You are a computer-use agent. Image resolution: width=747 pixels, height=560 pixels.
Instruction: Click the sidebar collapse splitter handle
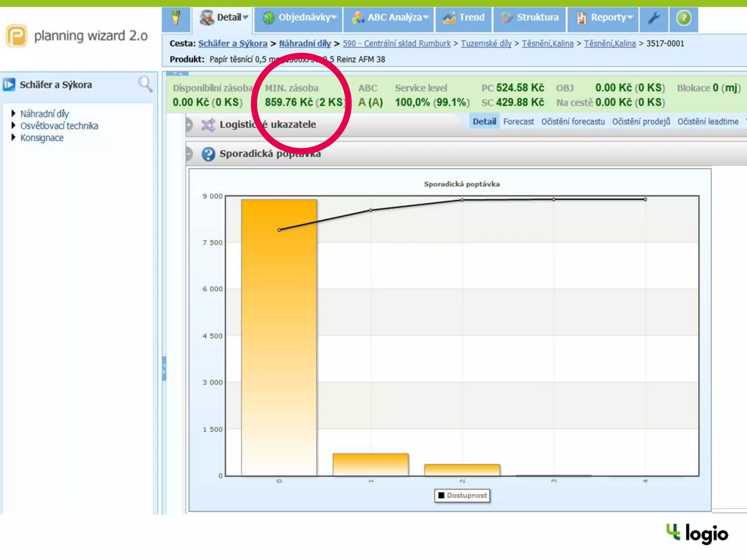(164, 368)
